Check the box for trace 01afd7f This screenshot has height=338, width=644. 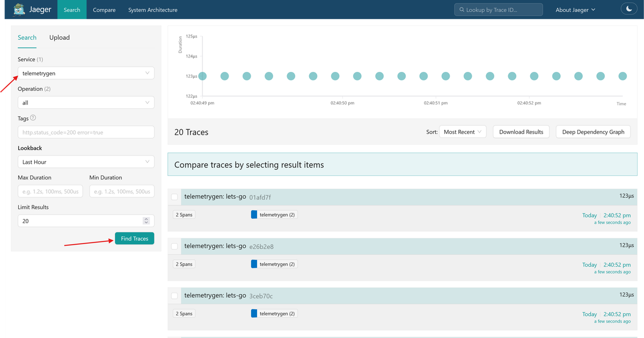[174, 197]
